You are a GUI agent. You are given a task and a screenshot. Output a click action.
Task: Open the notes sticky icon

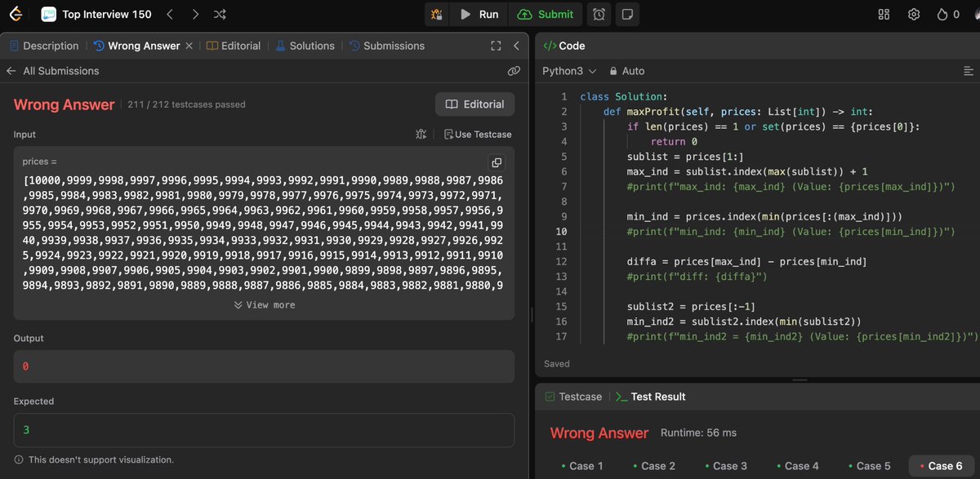pyautogui.click(x=627, y=14)
